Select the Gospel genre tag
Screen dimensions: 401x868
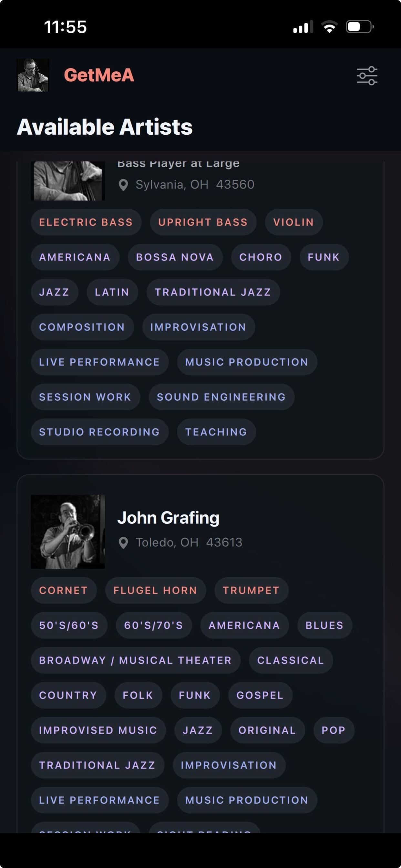(x=260, y=695)
